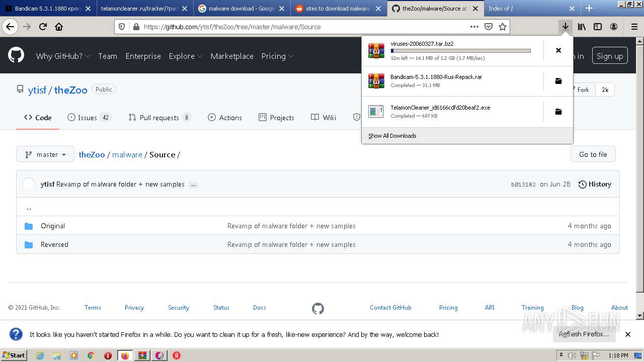Click Refresh Firefox button in notification bar
The height and width of the screenshot is (362, 644).
584,334
